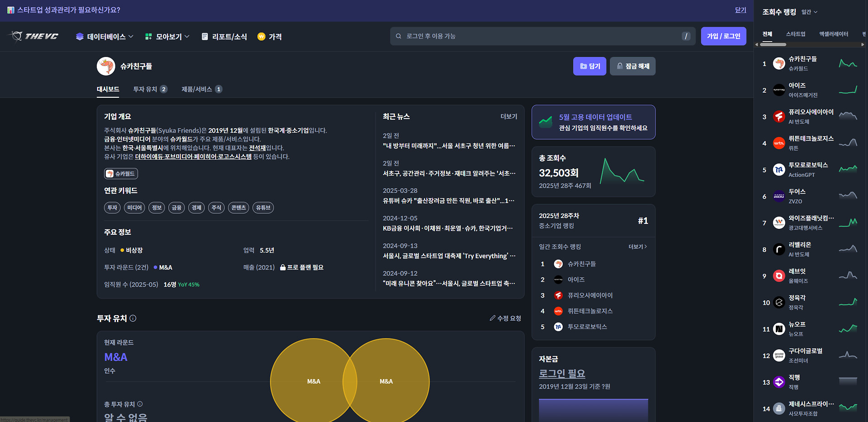Click the 가입 / 로그인 button
The image size is (868, 422).
[724, 36]
